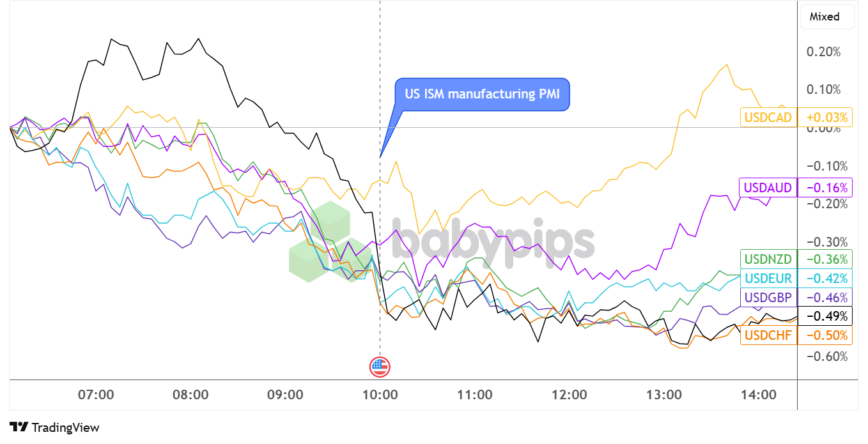The width and height of the screenshot is (868, 444).
Task: Click the 14:00 time axis label
Action: click(x=759, y=395)
